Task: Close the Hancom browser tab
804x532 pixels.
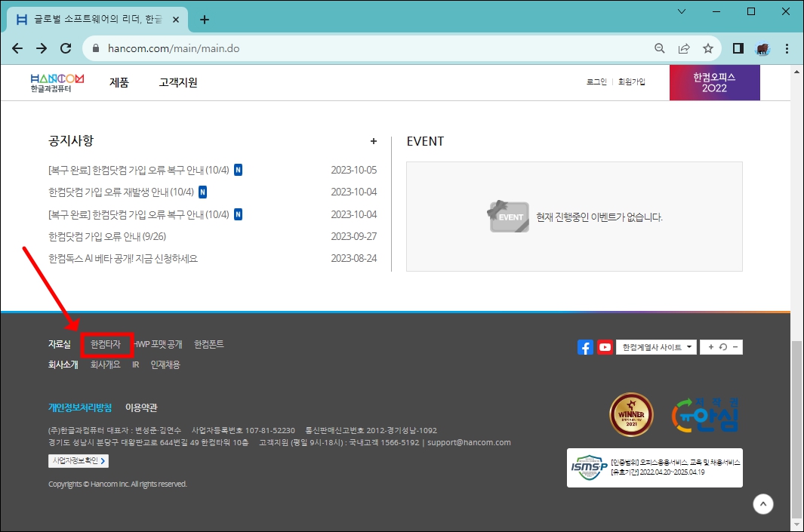Action: point(175,20)
